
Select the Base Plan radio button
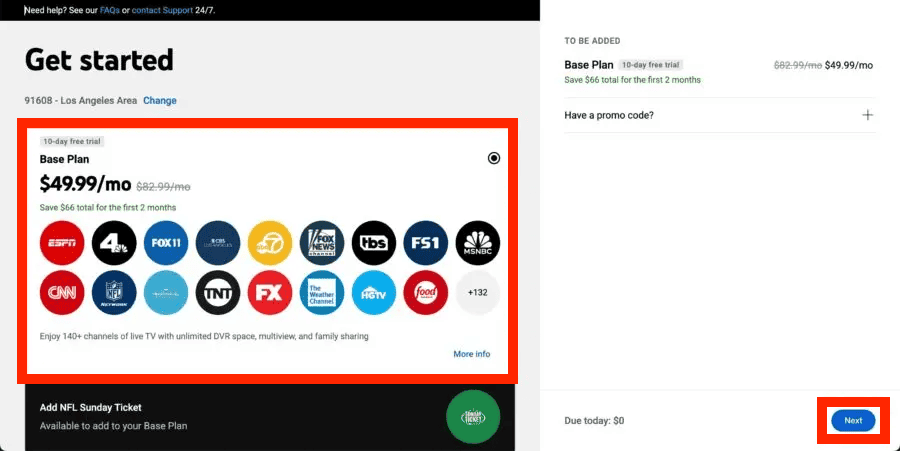pyautogui.click(x=494, y=159)
